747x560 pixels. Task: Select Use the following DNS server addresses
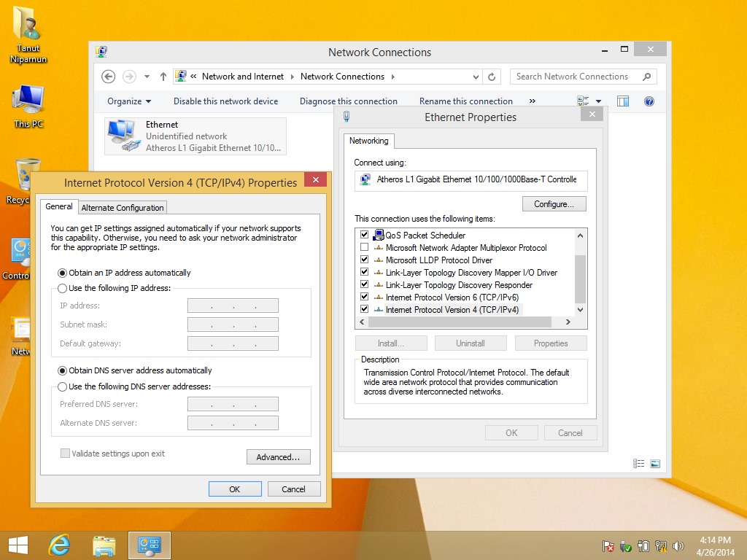tap(63, 386)
